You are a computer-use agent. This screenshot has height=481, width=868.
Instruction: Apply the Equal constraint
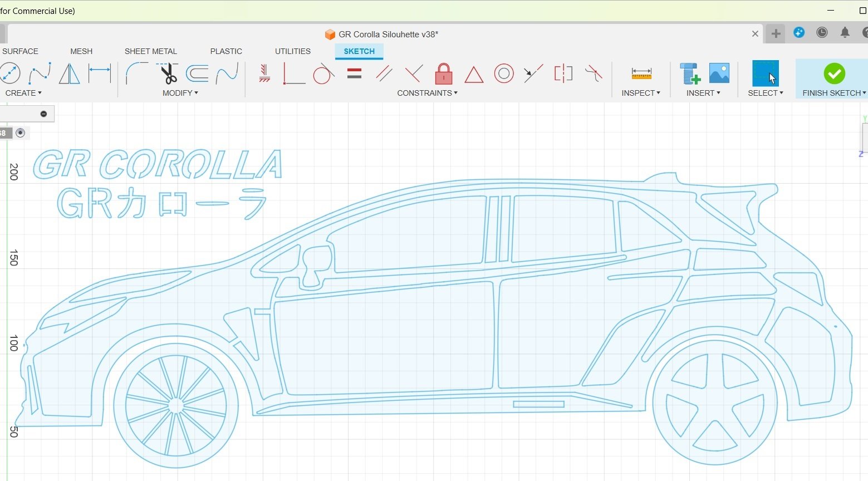tap(354, 73)
